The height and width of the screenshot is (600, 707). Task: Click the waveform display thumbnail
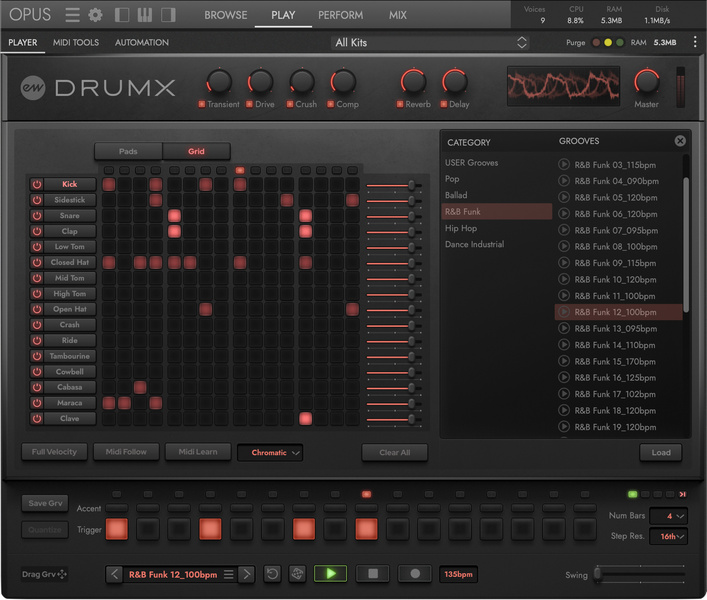point(563,86)
